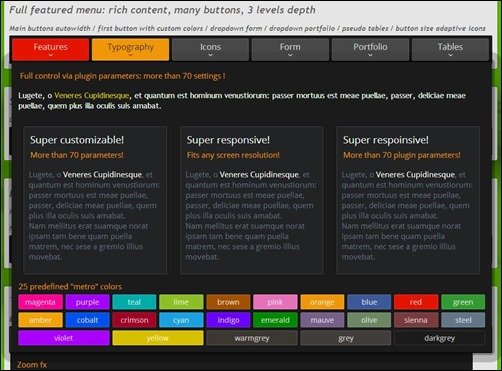Select the darkgrey color swatch

pos(439,338)
